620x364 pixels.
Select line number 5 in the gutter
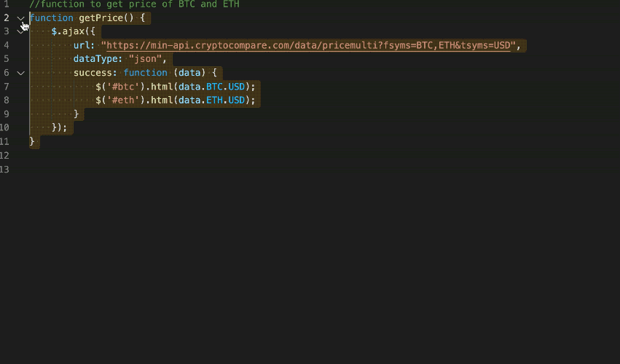[x=7, y=59]
